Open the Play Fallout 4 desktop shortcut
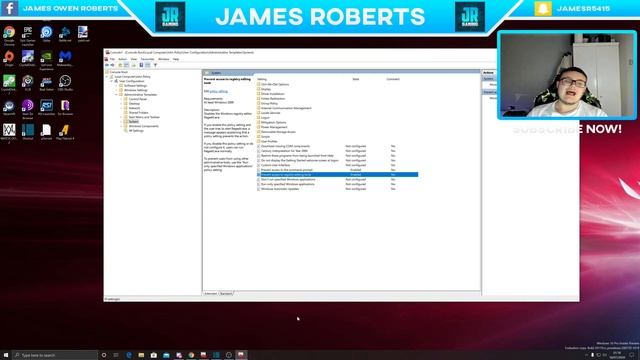 [x=65, y=132]
